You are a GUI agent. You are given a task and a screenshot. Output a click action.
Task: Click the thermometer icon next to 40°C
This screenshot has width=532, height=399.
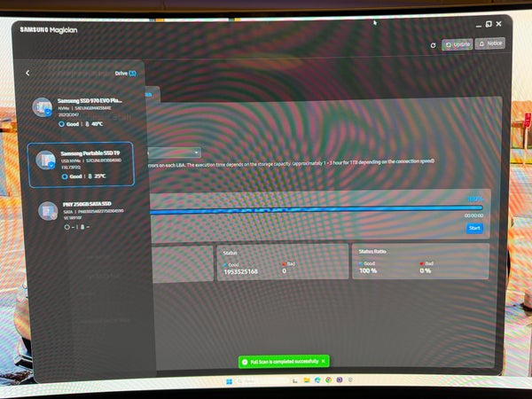pyautogui.click(x=87, y=124)
